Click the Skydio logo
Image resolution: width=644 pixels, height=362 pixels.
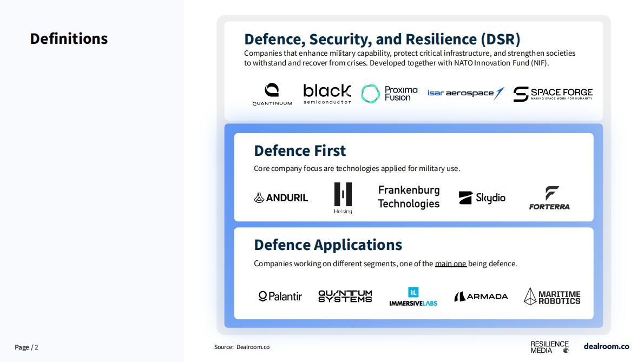pos(482,198)
